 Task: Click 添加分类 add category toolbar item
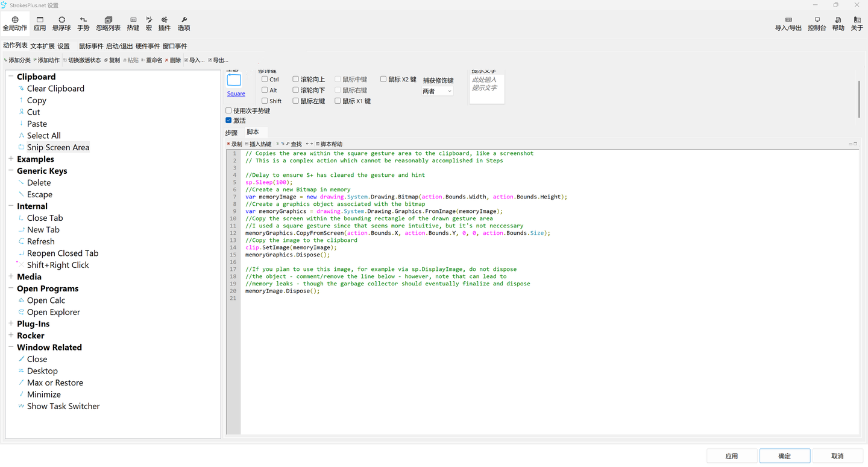point(17,60)
